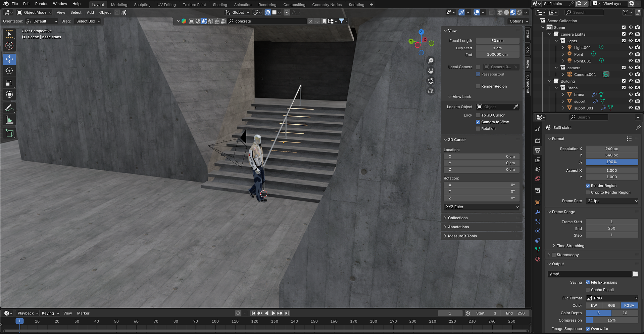The width and height of the screenshot is (644, 334).
Task: Enable Rotation lock checkbox
Action: pyautogui.click(x=478, y=129)
